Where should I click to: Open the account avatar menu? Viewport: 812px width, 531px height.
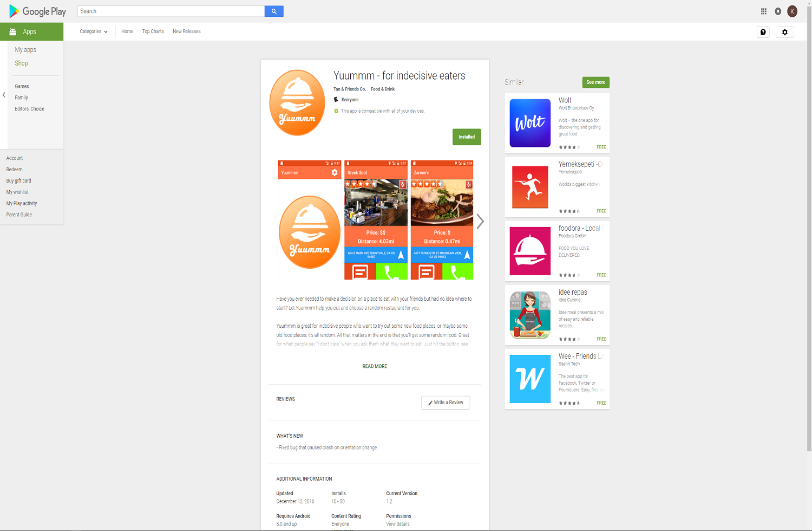[792, 11]
